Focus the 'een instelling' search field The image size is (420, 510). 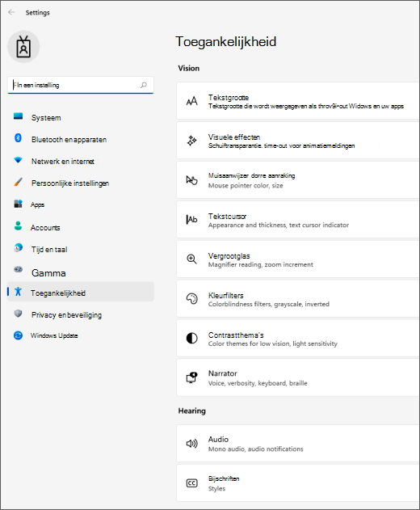81,85
